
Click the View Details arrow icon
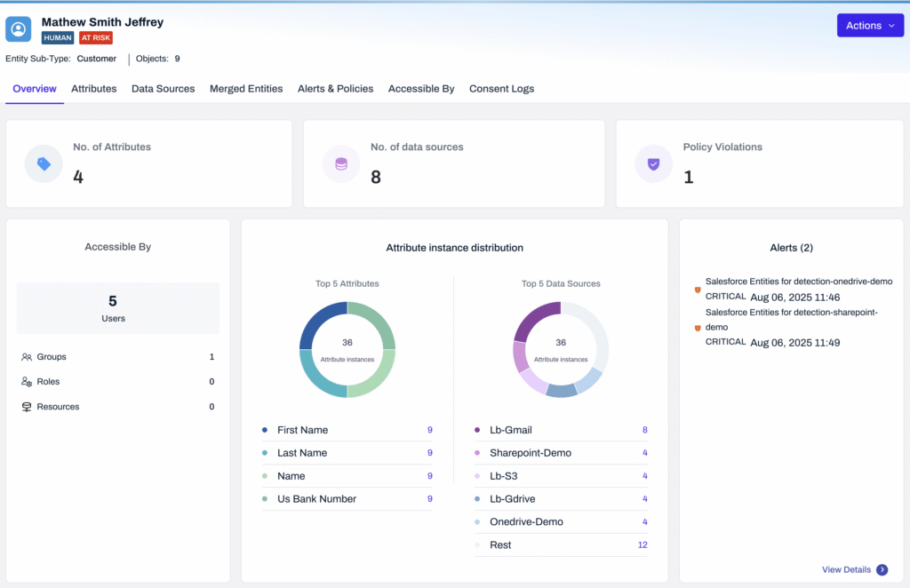(882, 569)
